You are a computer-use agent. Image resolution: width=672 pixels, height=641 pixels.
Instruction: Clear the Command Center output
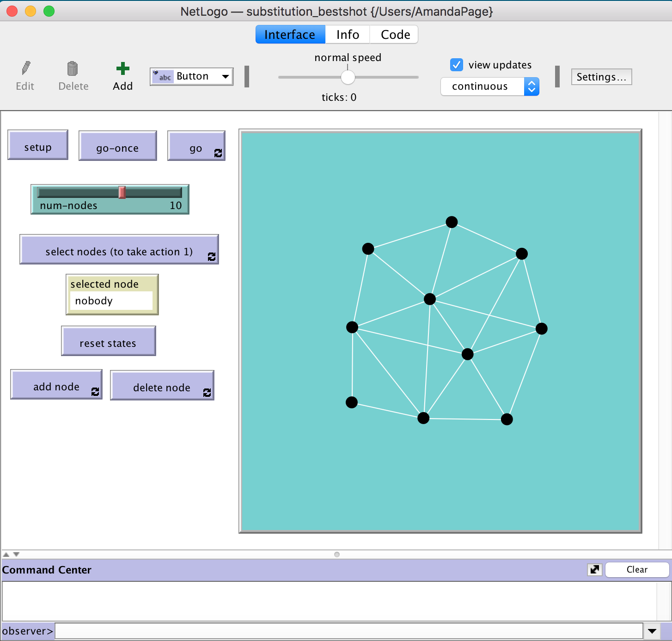click(x=637, y=569)
